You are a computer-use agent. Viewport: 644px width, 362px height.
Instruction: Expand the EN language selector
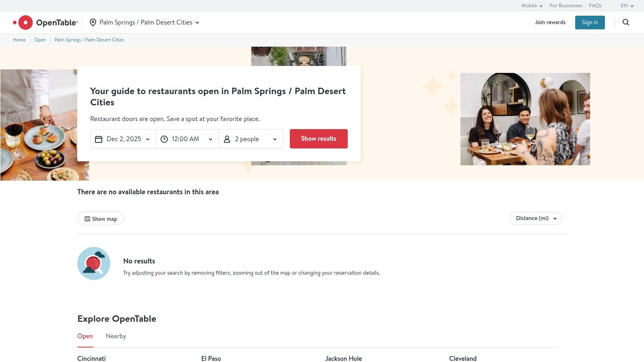(627, 6)
